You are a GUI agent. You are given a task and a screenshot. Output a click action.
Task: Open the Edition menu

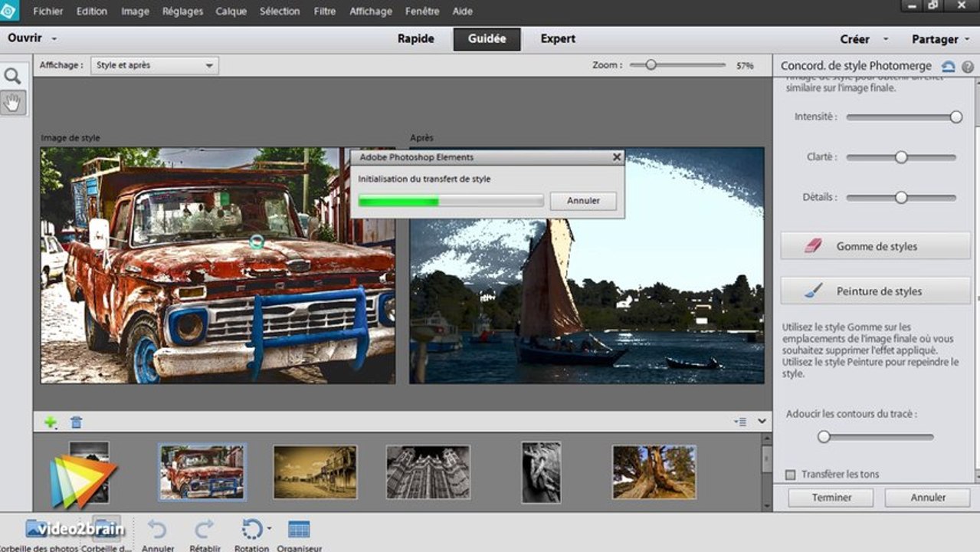click(91, 11)
